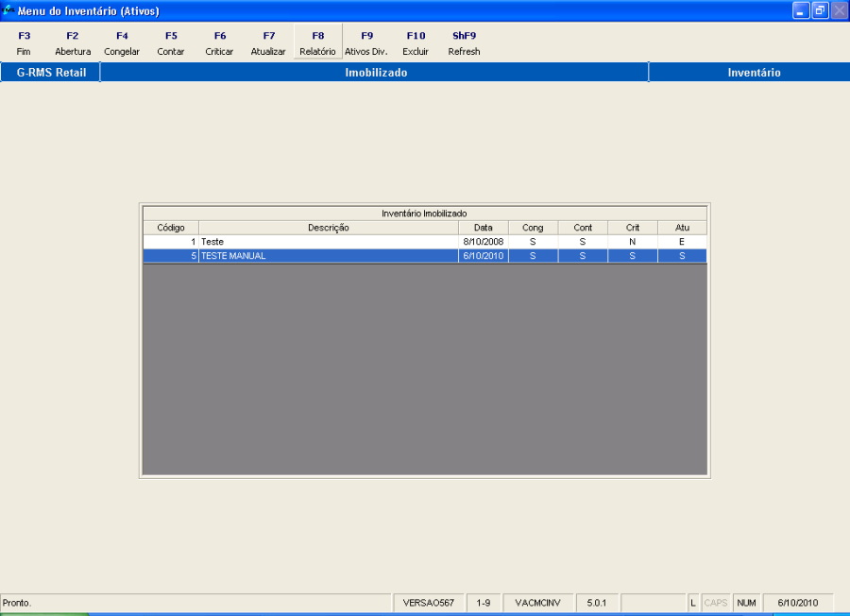Image resolution: width=850 pixels, height=616 pixels.
Task: Click Cong value S in Teste row
Action: point(533,242)
